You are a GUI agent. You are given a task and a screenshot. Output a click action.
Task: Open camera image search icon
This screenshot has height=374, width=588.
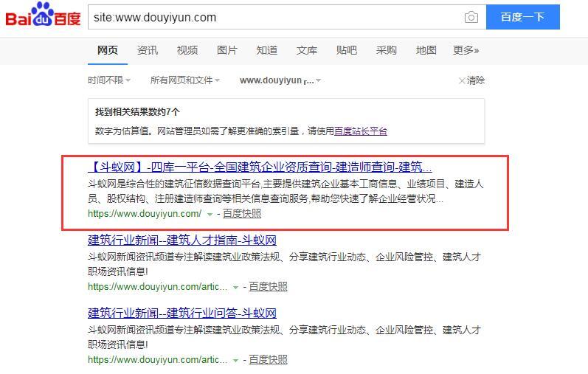point(471,17)
